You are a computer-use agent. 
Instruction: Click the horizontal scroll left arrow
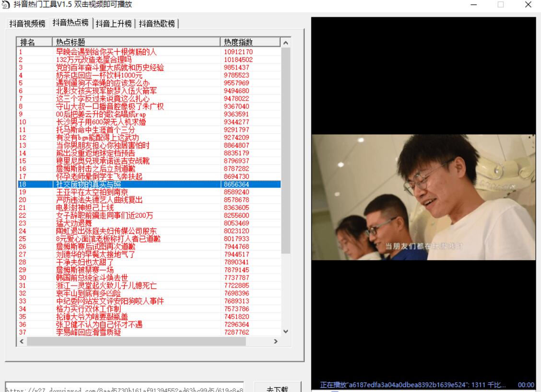[22, 341]
